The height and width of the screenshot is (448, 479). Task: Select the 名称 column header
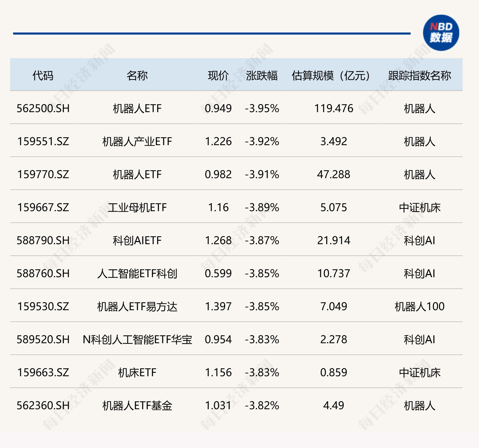[137, 76]
